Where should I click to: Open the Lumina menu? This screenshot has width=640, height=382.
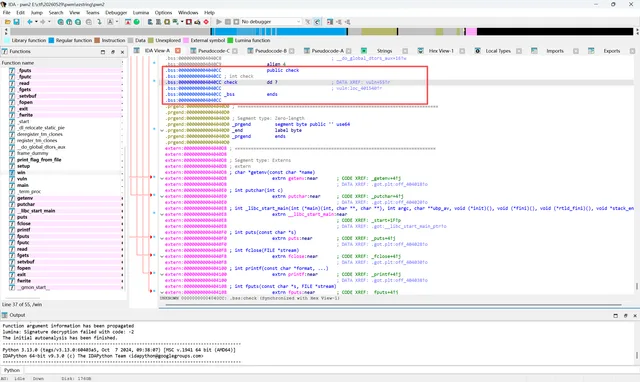[141, 13]
